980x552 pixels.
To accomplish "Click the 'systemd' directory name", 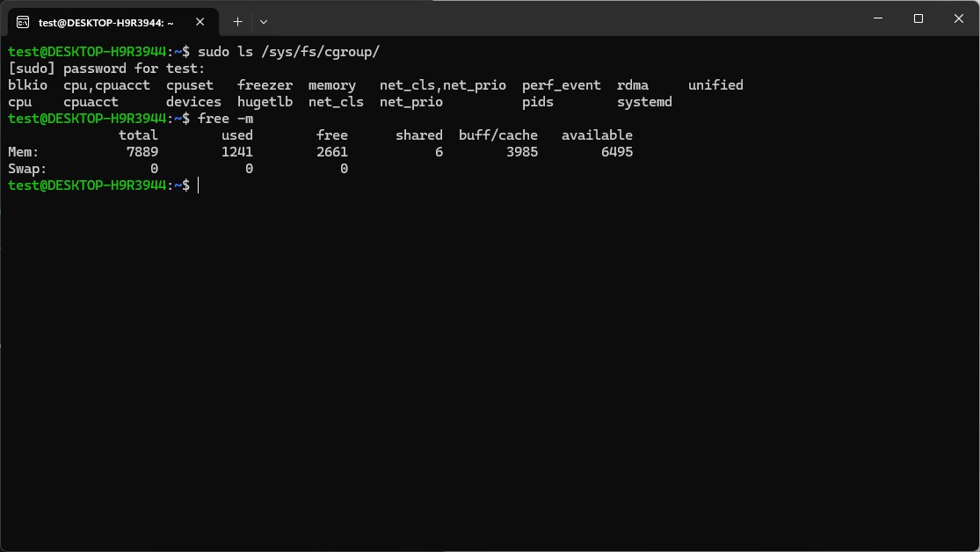I will tap(644, 102).
